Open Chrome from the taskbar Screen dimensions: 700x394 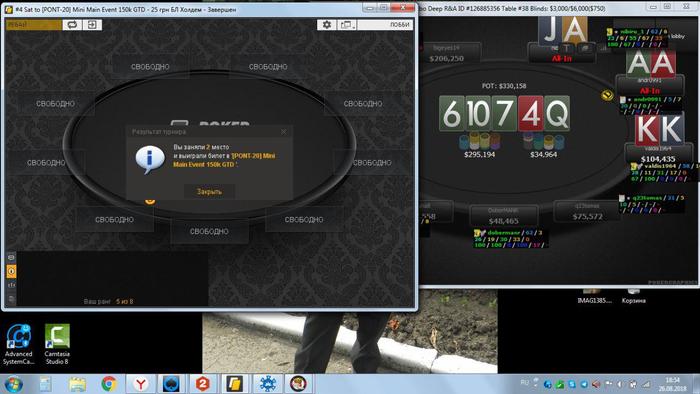pyautogui.click(x=109, y=384)
